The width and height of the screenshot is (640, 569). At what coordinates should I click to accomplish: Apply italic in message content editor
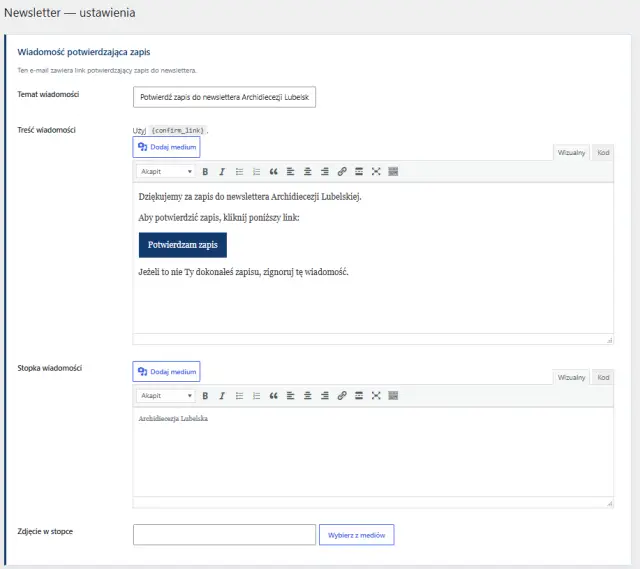[222, 171]
